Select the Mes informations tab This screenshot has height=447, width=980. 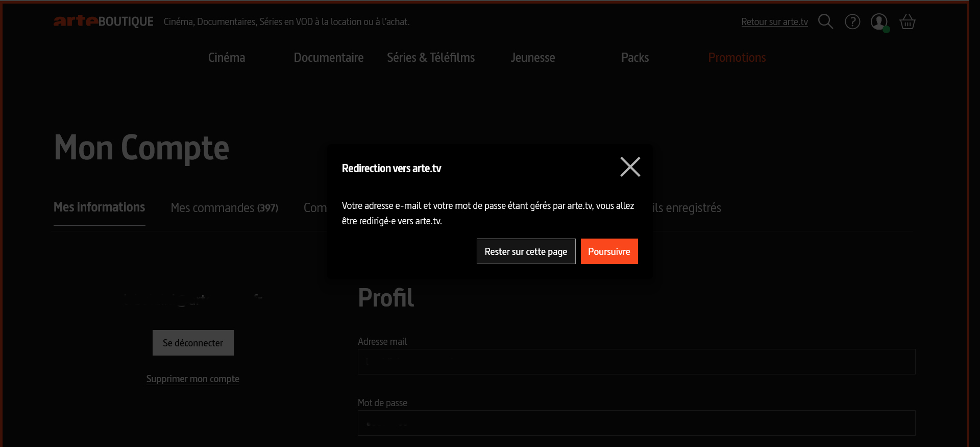tap(100, 207)
